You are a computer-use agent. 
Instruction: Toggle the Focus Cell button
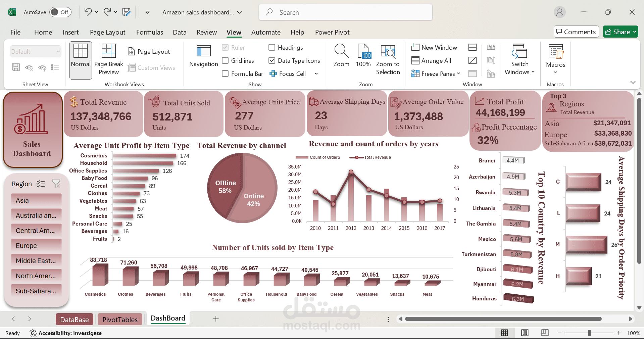[x=288, y=74]
